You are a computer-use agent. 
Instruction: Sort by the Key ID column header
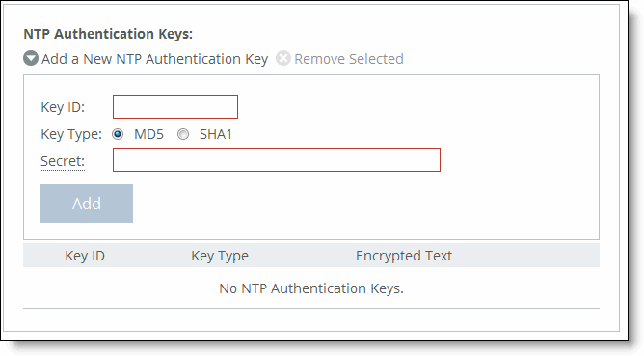point(85,256)
